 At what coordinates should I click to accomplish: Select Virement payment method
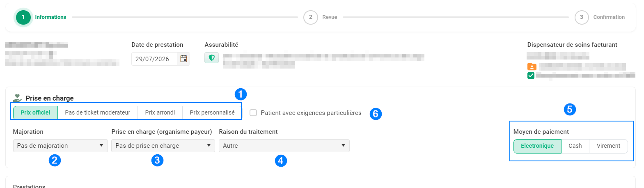point(608,146)
